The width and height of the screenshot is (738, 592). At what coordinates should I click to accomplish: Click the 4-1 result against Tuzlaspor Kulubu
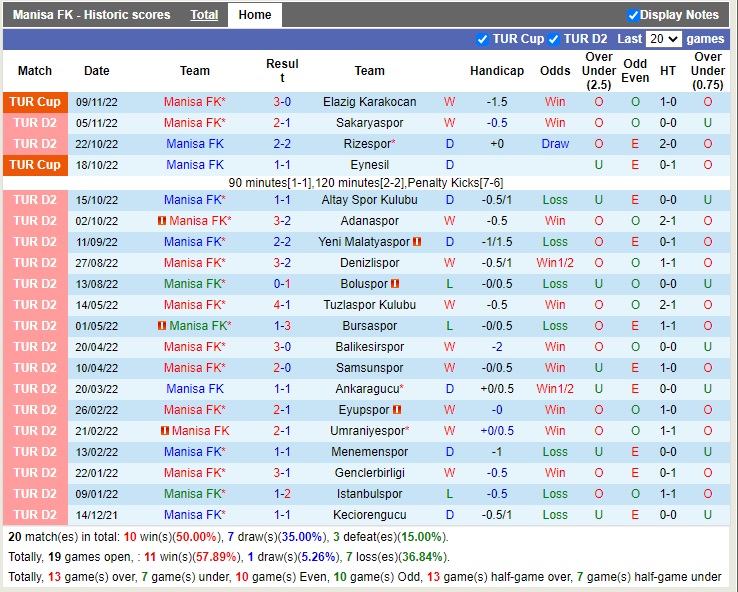coord(282,305)
